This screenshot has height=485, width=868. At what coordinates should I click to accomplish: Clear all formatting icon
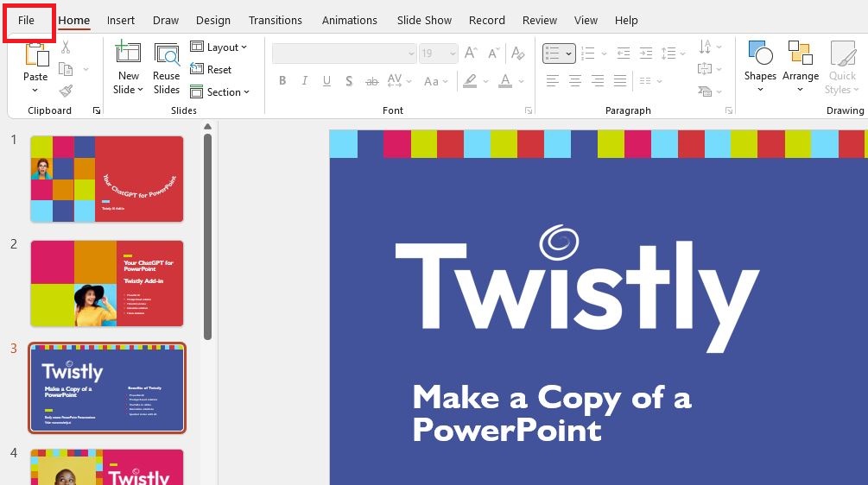pyautogui.click(x=517, y=53)
